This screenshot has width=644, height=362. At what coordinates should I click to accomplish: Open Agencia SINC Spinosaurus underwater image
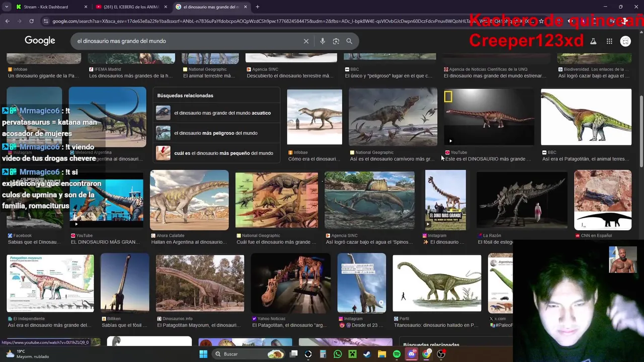coord(370,200)
